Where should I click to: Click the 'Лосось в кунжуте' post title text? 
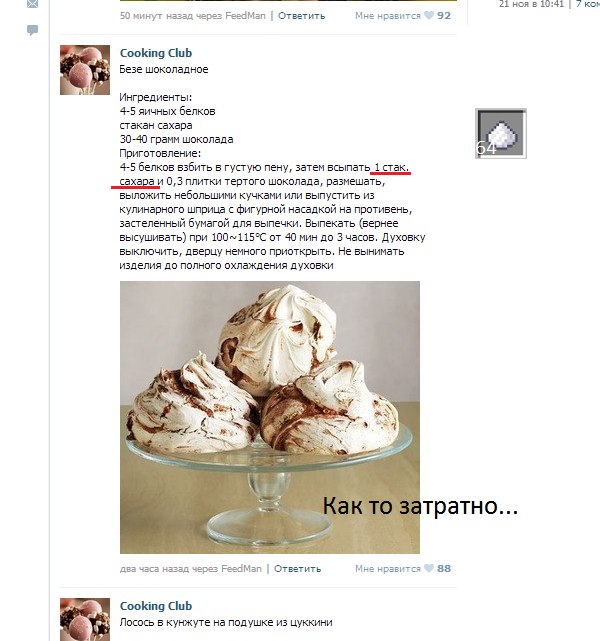[226, 623]
